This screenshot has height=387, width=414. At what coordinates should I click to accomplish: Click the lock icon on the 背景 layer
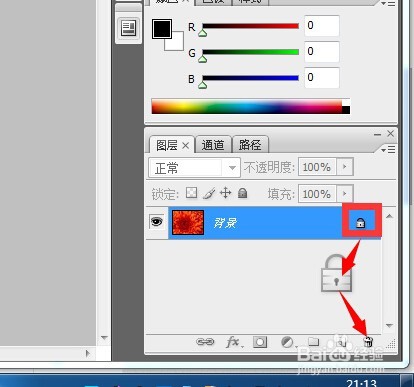coord(361,223)
